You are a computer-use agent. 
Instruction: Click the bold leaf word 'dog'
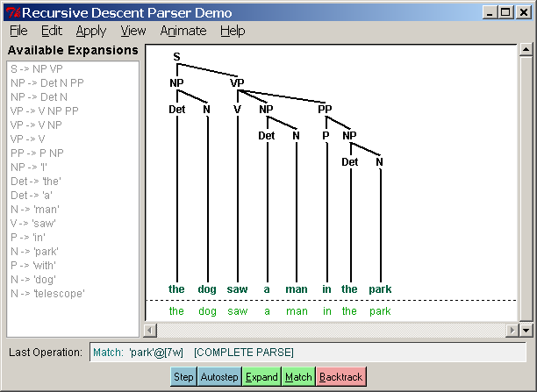click(207, 289)
